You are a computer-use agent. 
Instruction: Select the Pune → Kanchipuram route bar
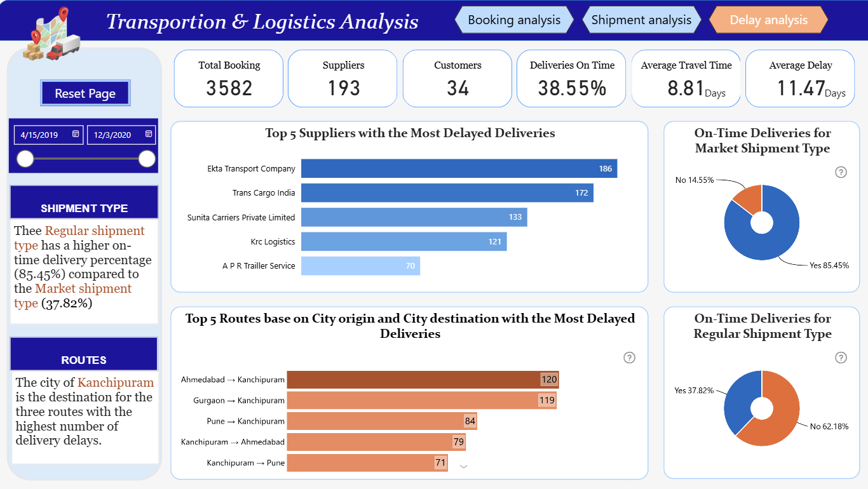(382, 421)
